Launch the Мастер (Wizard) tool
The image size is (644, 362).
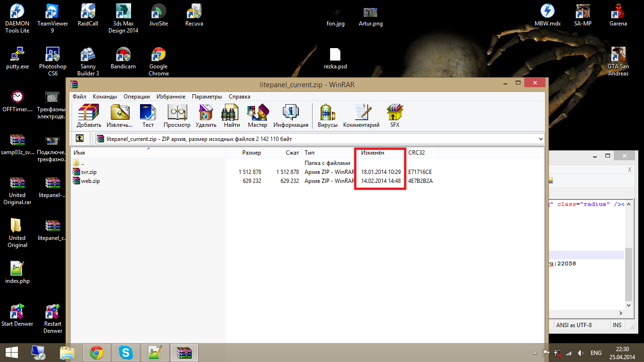(x=257, y=116)
